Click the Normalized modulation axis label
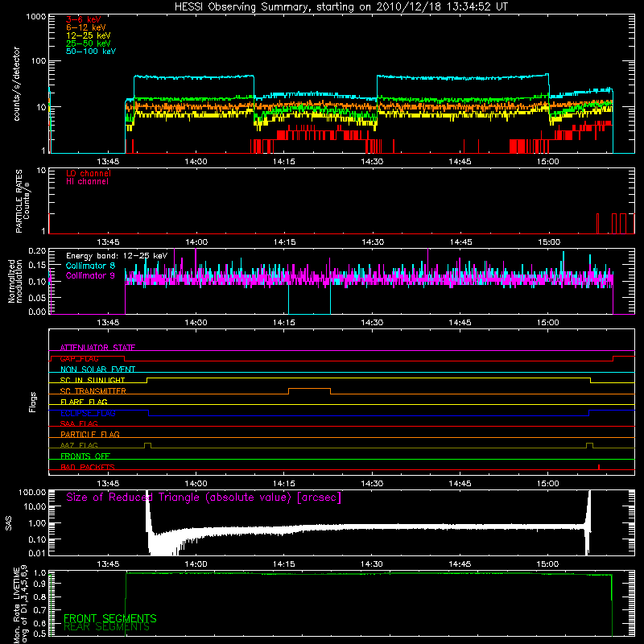Viewport: 644px width, 644px height. 14,281
